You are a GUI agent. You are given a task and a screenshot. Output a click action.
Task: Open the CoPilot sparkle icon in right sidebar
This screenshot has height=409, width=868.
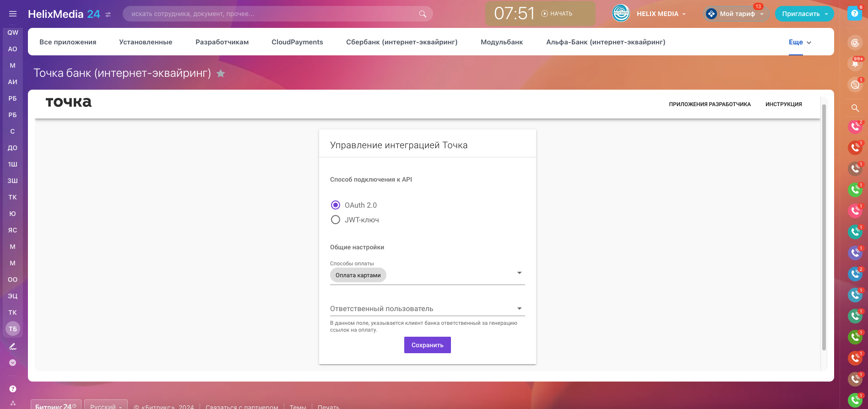[855, 43]
